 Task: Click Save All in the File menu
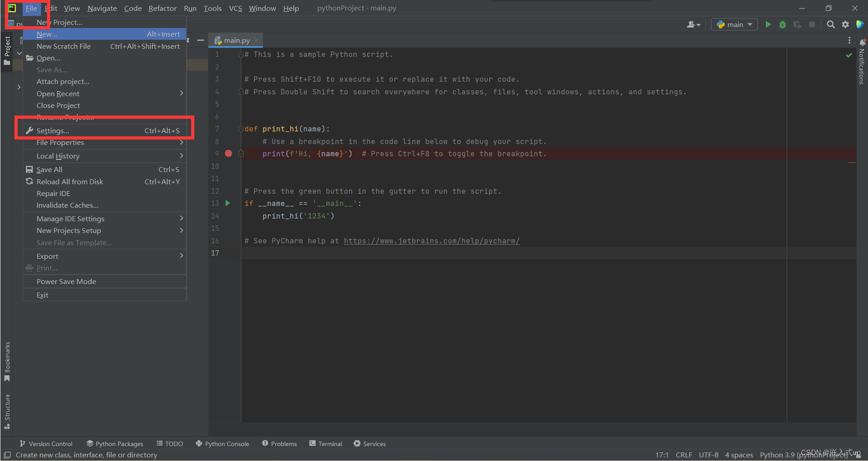[x=105, y=169]
